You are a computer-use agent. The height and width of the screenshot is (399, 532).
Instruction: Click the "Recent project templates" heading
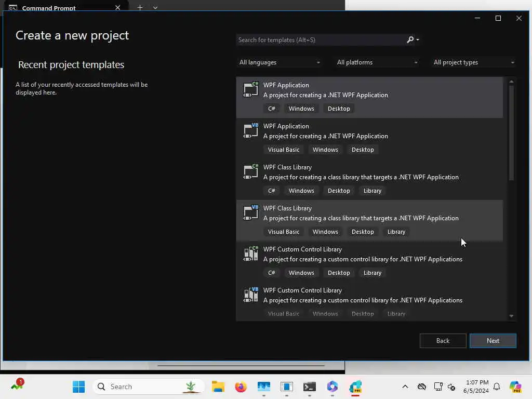[x=71, y=65]
